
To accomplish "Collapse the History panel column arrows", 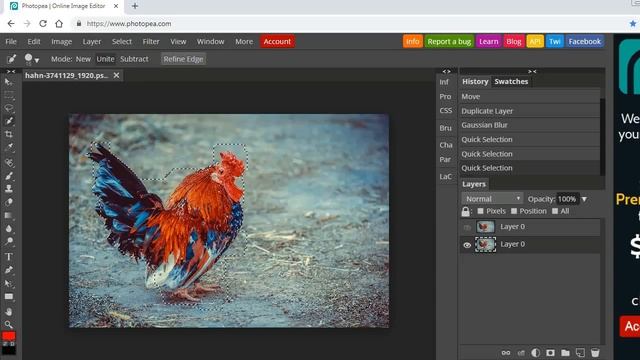I will tap(532, 71).
